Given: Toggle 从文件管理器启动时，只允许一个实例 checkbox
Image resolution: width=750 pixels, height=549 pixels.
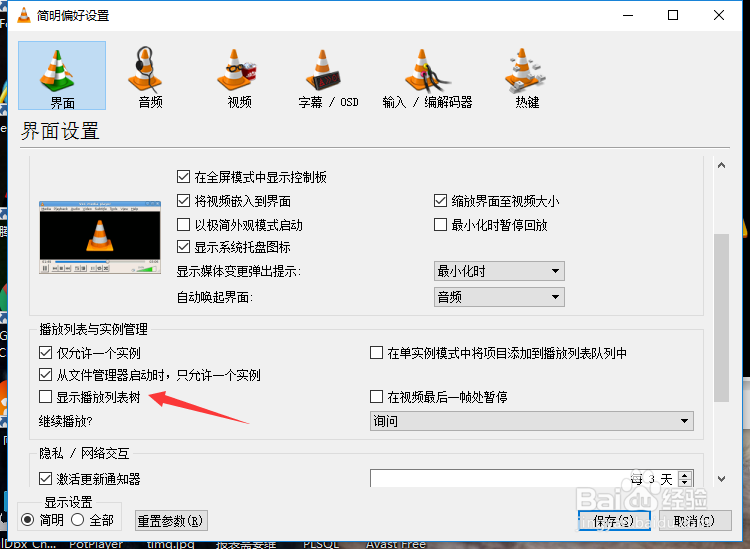Looking at the screenshot, I should (45, 374).
